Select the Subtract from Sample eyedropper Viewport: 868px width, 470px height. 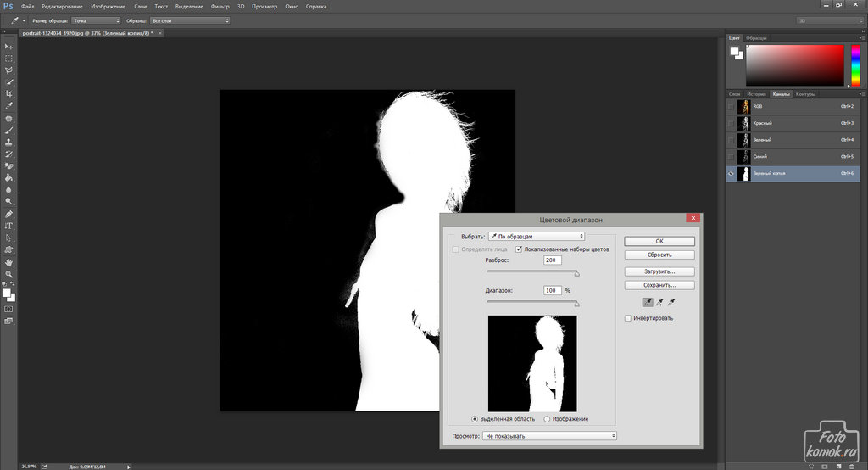[671, 302]
